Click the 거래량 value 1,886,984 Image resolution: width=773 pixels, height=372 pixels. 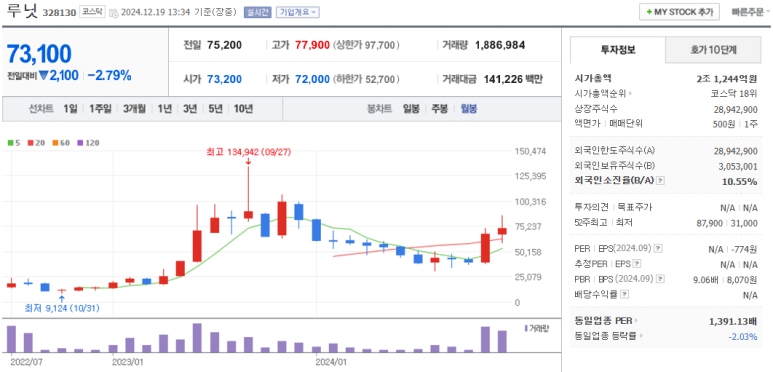coord(500,45)
